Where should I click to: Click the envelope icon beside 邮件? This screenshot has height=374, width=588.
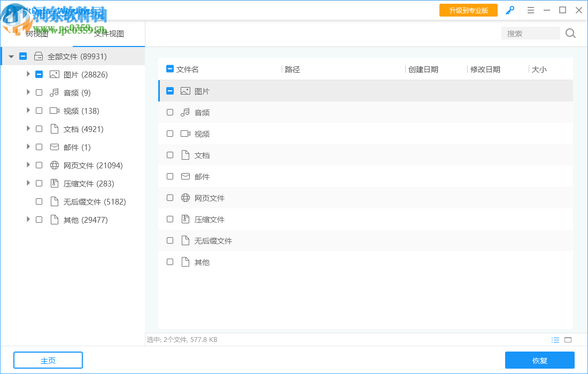click(185, 176)
